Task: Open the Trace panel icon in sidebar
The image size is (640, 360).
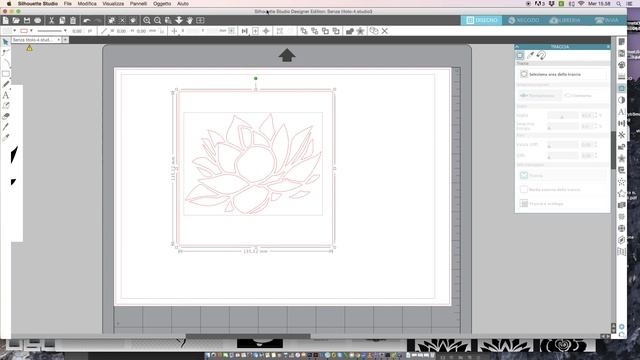Action: 621,88
